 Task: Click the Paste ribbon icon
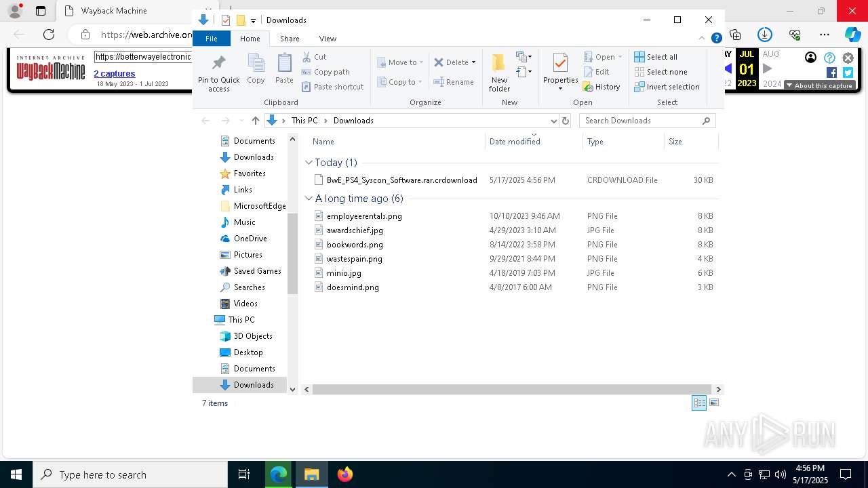(x=284, y=69)
